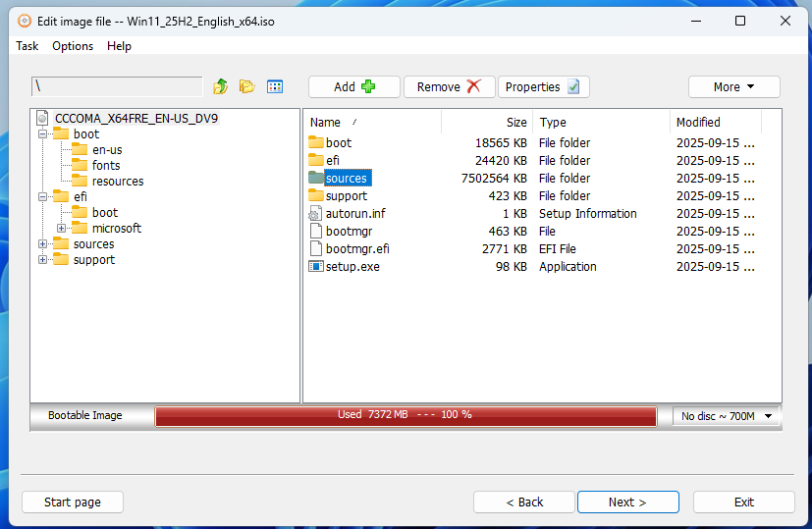Viewport: 812px width, 529px height.
Task: Click the Next > button
Action: (x=627, y=503)
